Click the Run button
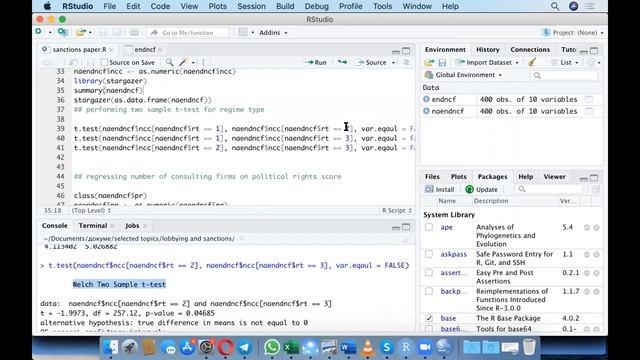This screenshot has width=640, height=360. click(x=316, y=62)
